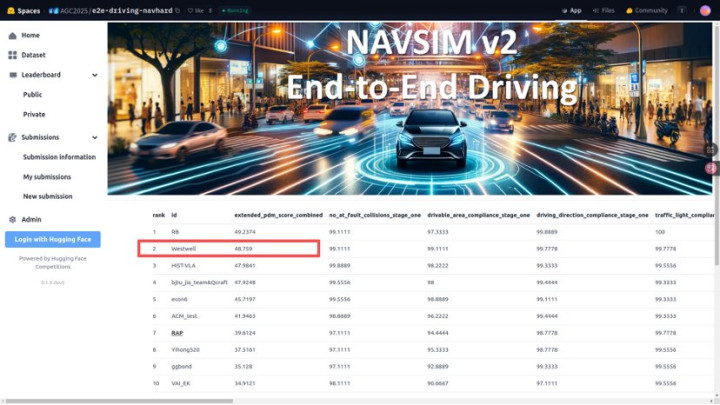Open Dataset via its grid icon
The image size is (720, 405).
[12, 55]
